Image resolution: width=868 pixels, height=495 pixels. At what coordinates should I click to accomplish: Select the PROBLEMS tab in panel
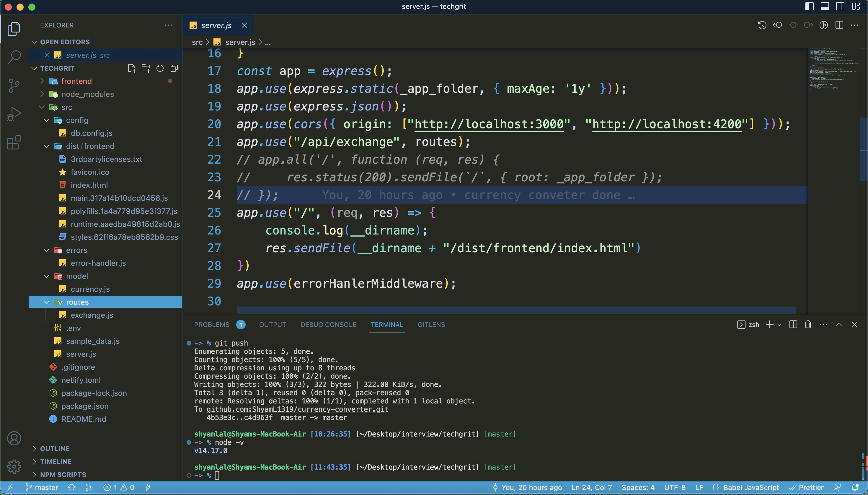pos(212,324)
